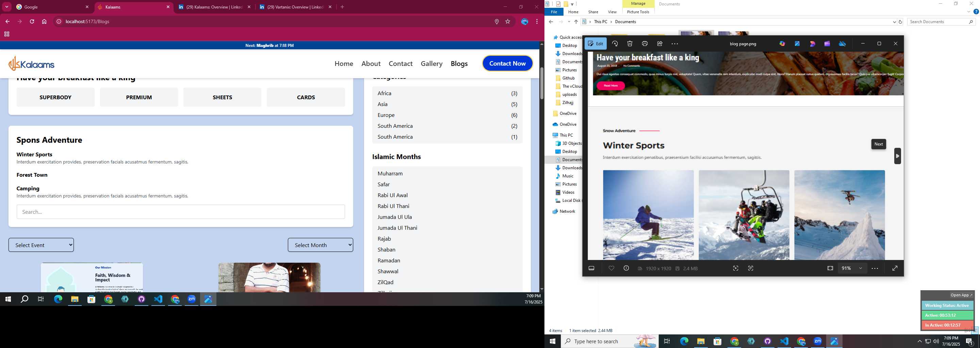980x348 pixels.
Task: Click the CARDS button
Action: (306, 97)
